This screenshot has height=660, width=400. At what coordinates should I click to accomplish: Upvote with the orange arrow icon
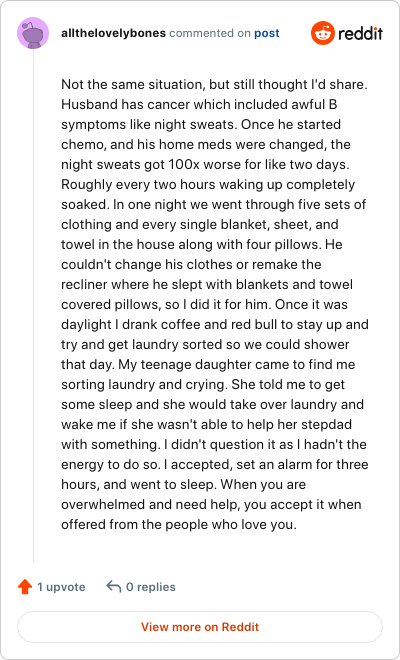tap(25, 586)
